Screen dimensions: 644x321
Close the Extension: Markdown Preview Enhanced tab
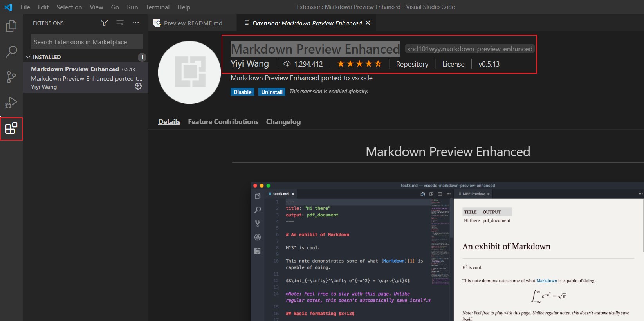coord(368,23)
